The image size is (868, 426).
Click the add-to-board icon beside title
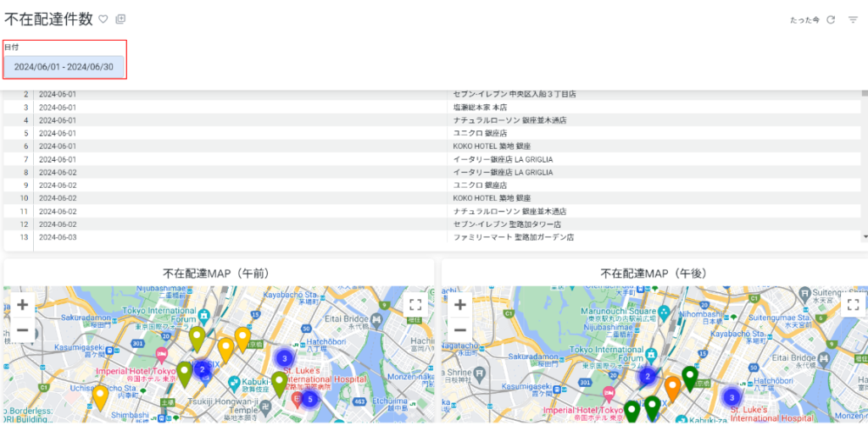coord(120,19)
